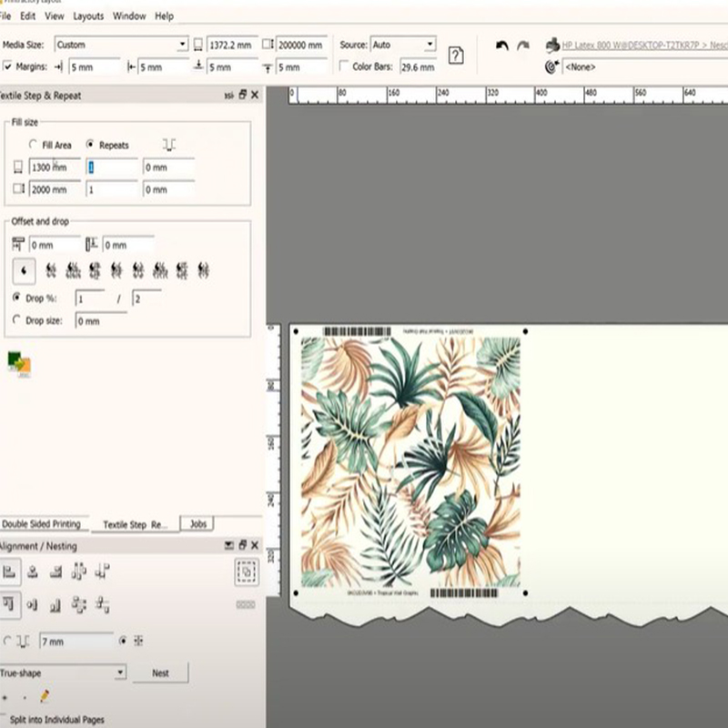Viewport: 728px width, 728px height.
Task: Open the Source Auto dropdown
Action: pos(430,45)
